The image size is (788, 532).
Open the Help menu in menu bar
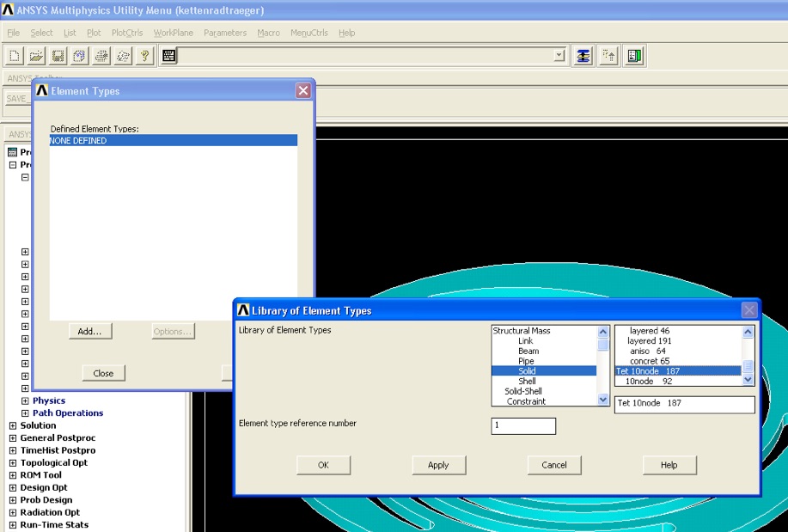click(x=347, y=33)
